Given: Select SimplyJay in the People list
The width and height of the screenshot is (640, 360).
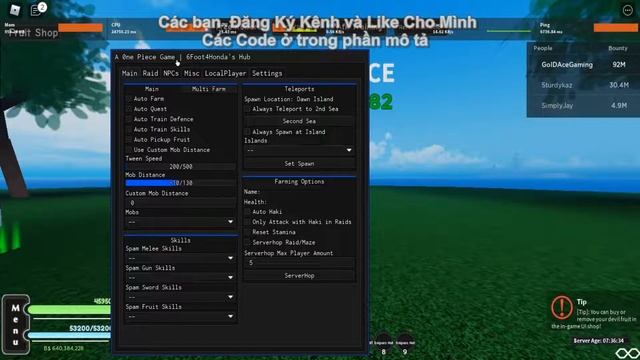Looking at the screenshot, I should (557, 105).
